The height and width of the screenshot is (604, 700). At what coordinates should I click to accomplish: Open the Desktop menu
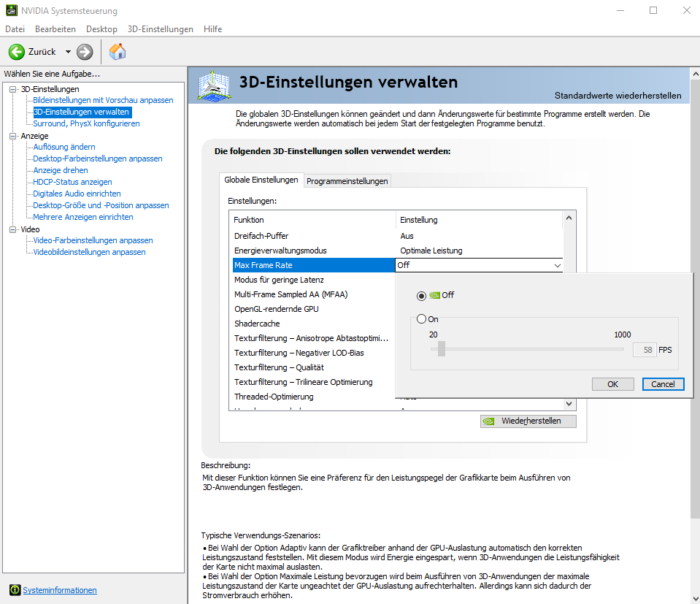[x=101, y=29]
